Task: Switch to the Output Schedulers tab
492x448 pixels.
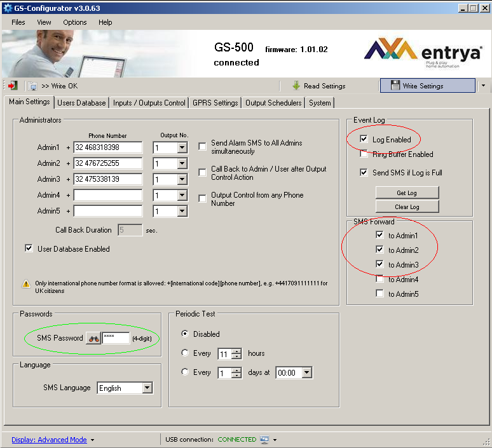Action: tap(273, 102)
